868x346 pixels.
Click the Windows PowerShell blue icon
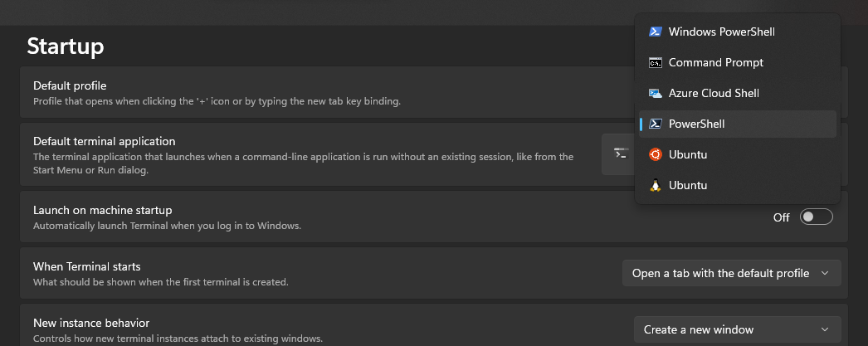656,32
